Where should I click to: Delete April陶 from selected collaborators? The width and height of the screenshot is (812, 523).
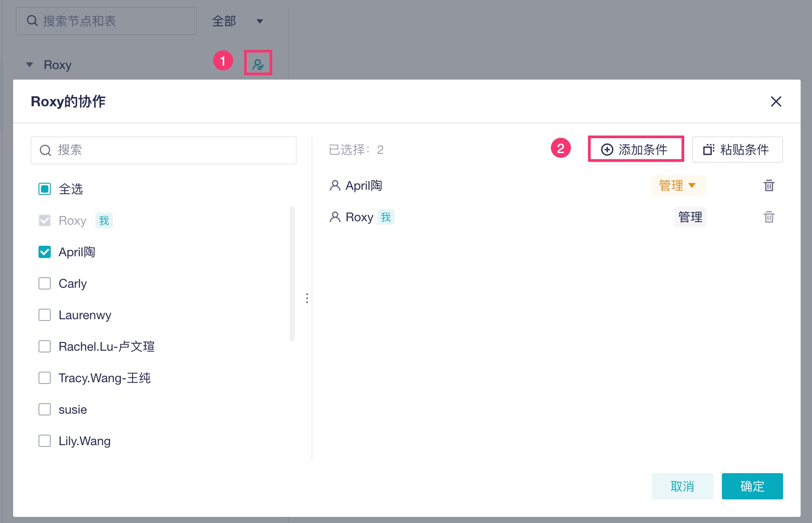[769, 185]
